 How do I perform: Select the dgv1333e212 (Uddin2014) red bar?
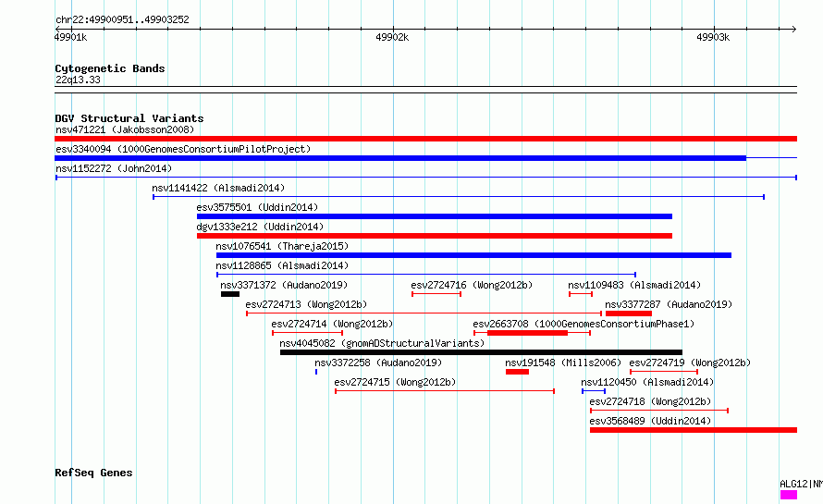(435, 236)
